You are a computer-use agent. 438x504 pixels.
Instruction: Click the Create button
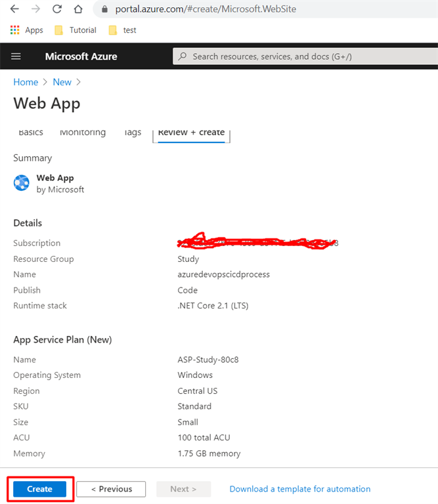point(40,489)
